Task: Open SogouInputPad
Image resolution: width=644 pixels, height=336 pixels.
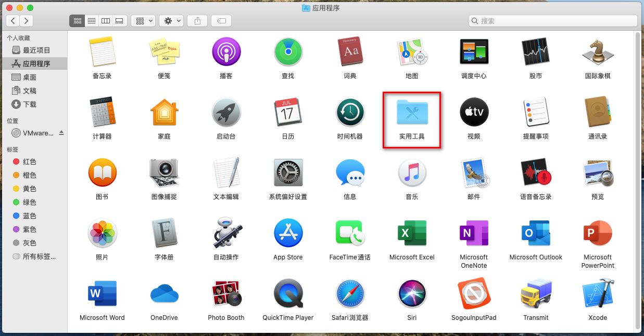Action: coord(474,293)
